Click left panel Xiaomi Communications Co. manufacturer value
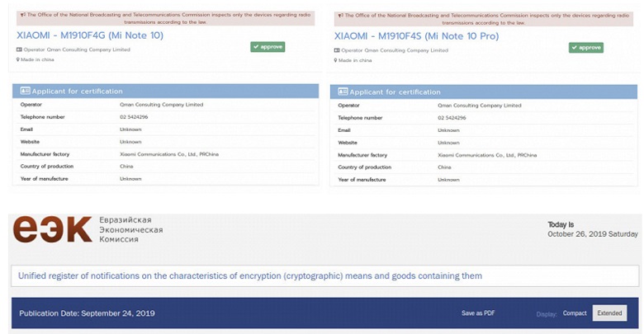Image resolution: width=644 pixels, height=334 pixels. tap(169, 154)
